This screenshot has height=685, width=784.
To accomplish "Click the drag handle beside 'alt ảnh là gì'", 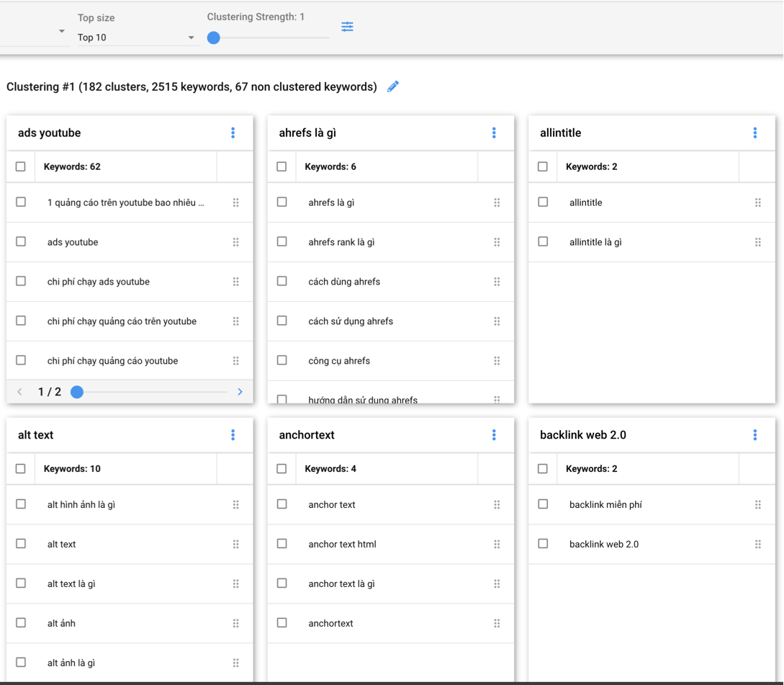I will pos(236,663).
